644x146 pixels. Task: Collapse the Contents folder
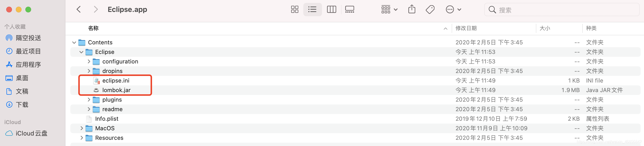74,42
